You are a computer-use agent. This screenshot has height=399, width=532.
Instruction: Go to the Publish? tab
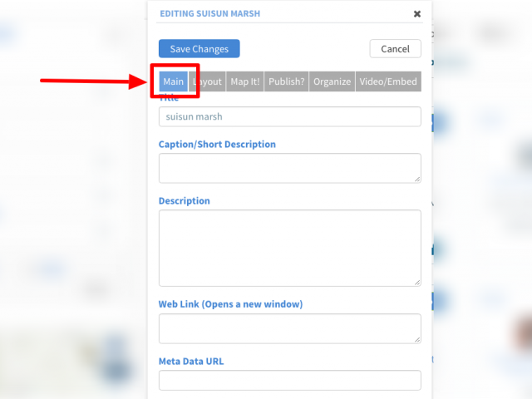click(x=286, y=81)
